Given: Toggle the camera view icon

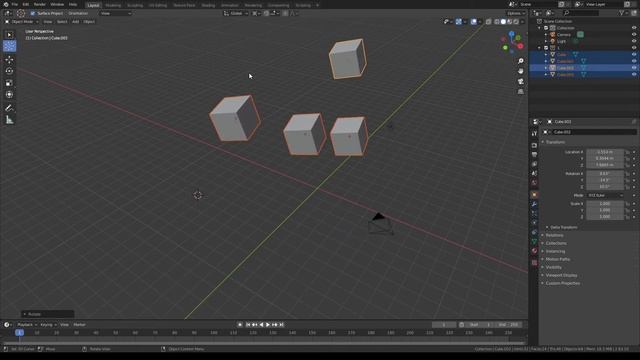Looking at the screenshot, I should pos(520,81).
